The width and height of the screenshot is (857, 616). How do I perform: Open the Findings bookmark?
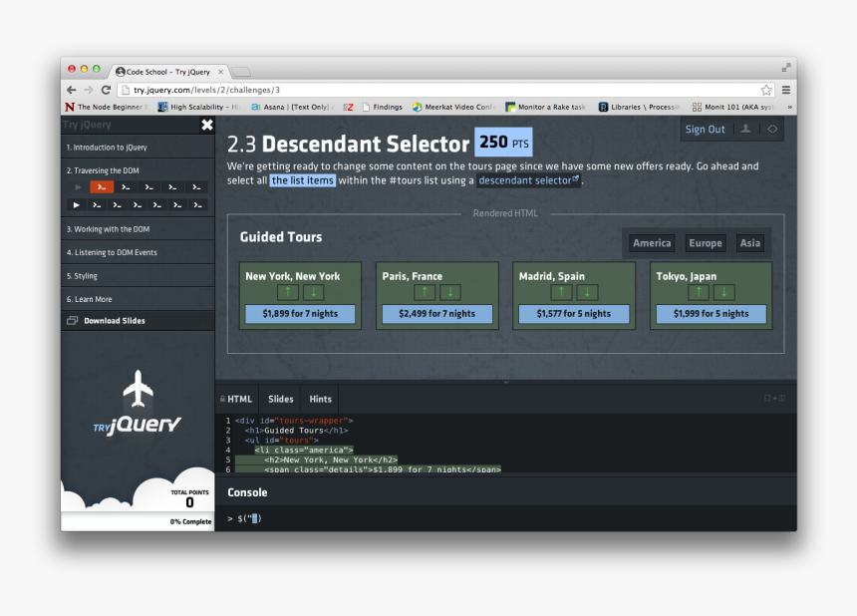click(x=382, y=107)
